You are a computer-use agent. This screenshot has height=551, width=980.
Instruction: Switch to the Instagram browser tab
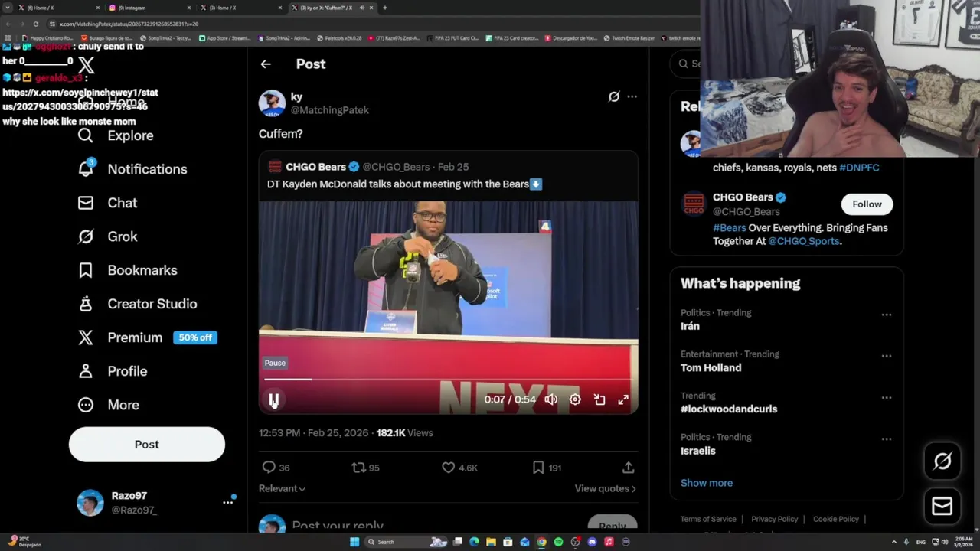tap(151, 8)
